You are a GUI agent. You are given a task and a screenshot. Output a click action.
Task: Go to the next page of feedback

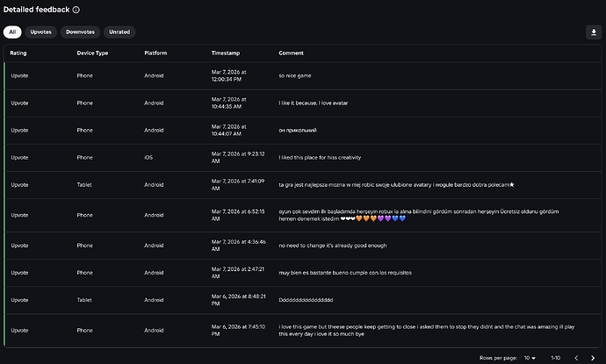click(x=593, y=358)
